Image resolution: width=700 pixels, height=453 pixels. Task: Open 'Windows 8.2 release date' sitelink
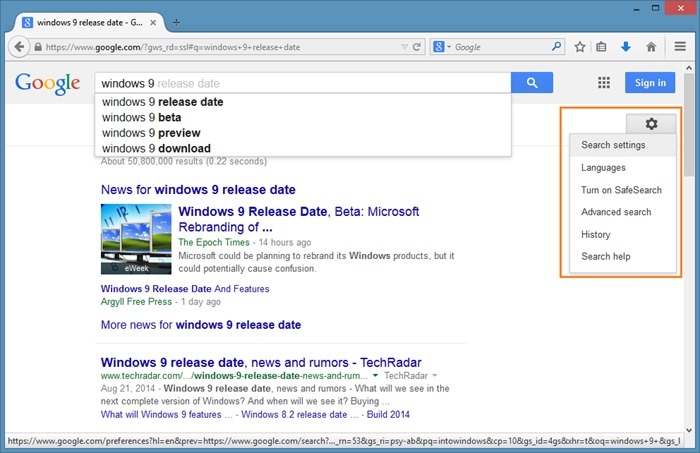tap(299, 414)
